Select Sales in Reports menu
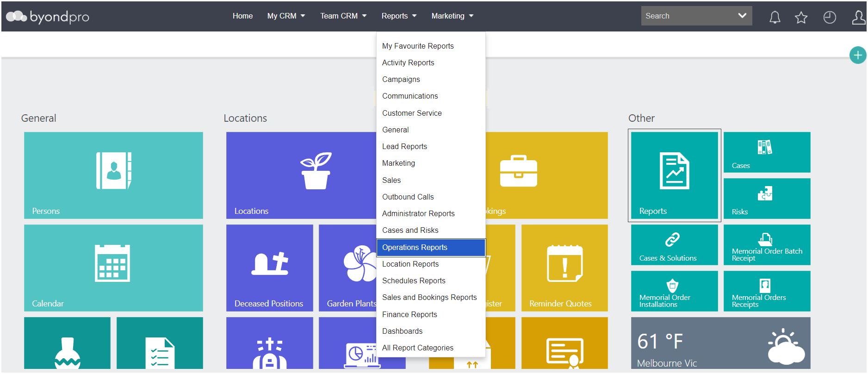868x374 pixels. (x=431, y=180)
